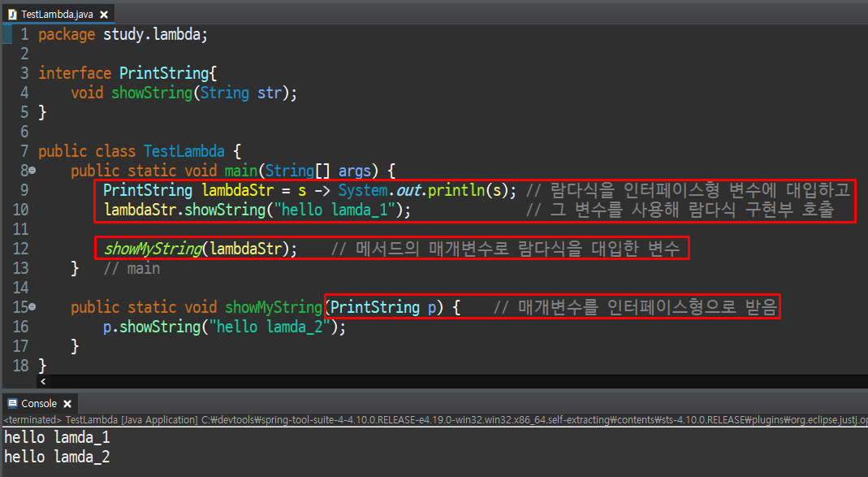Screen dimensions: 868x477
Task: Click the Java file icon on TestLambda.java tab
Action: pos(12,15)
